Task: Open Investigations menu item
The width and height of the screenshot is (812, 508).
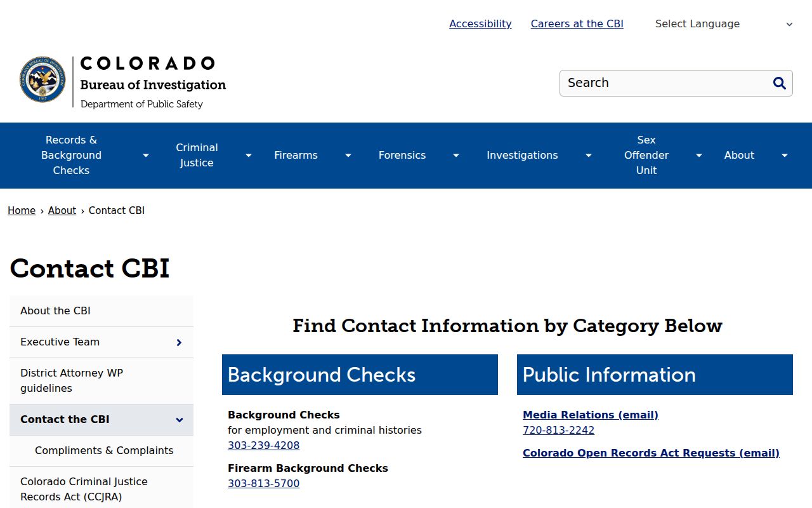Action: click(x=522, y=156)
